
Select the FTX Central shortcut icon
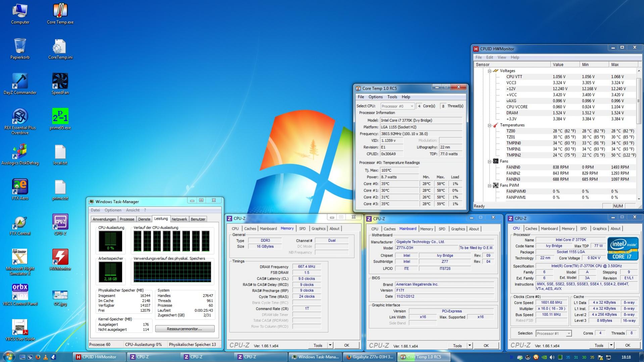click(20, 225)
